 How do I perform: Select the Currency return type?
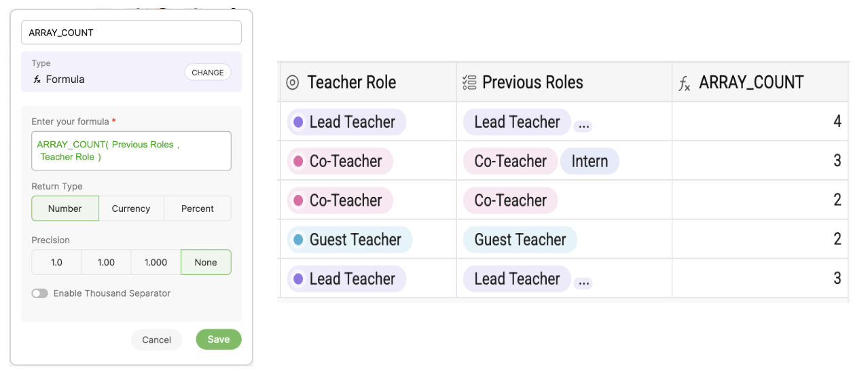pyautogui.click(x=131, y=208)
